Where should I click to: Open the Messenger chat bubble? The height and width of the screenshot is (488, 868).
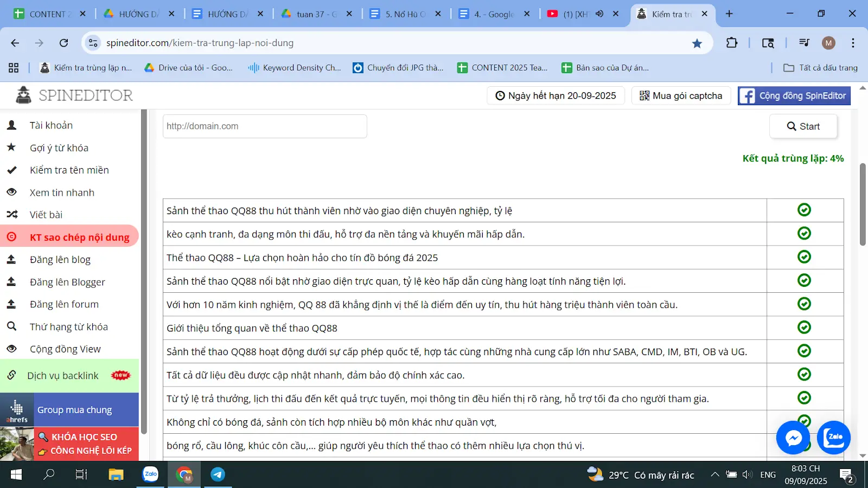coord(793,437)
